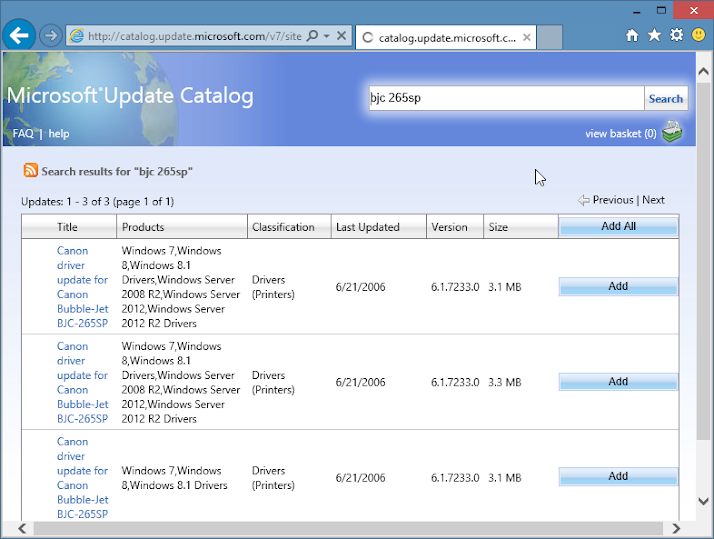Screen dimensions: 714x539
Task: Sort by the Title column header
Action: pos(67,227)
